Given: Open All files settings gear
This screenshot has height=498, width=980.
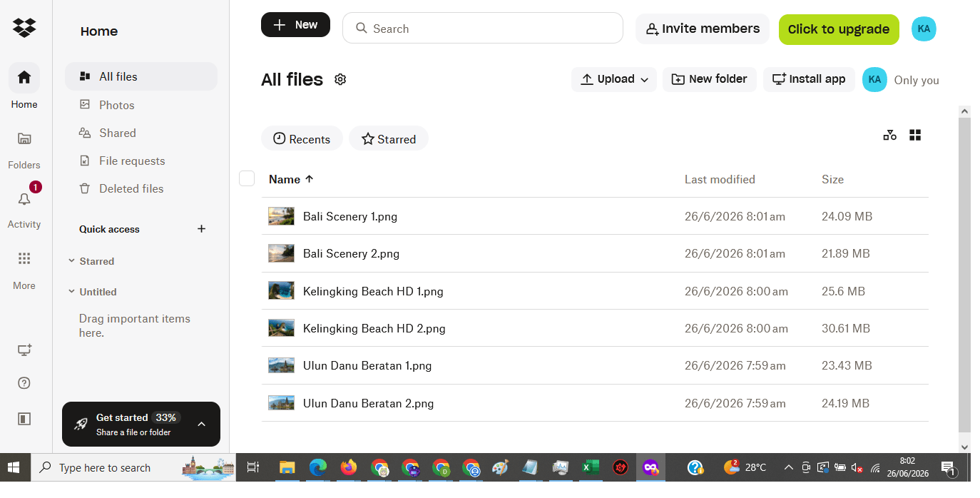Looking at the screenshot, I should (x=340, y=79).
